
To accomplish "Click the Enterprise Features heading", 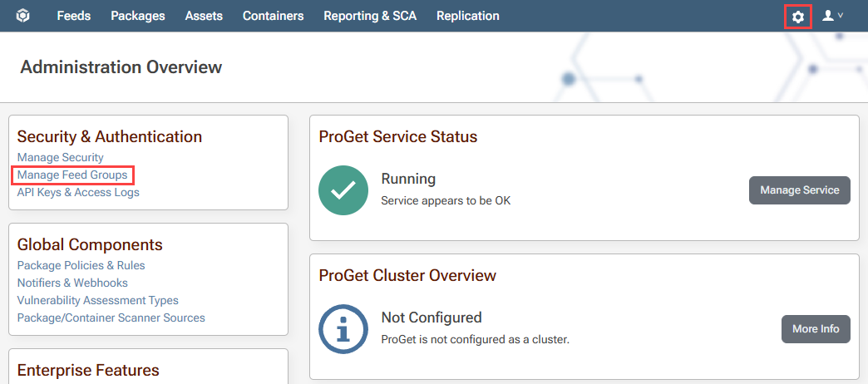I will click(x=89, y=370).
